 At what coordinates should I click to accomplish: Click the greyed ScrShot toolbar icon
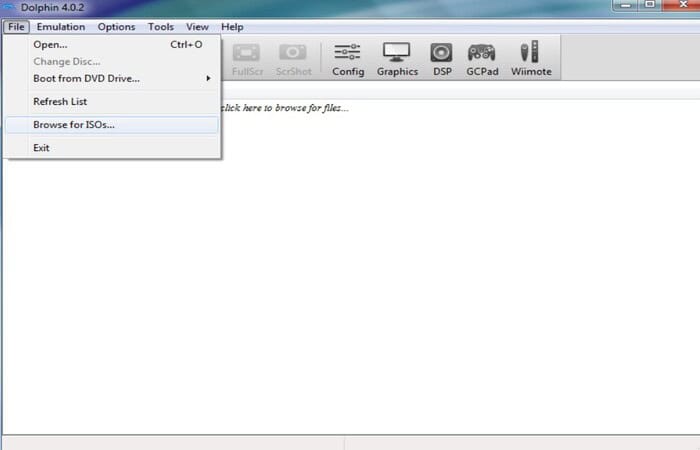coord(293,59)
